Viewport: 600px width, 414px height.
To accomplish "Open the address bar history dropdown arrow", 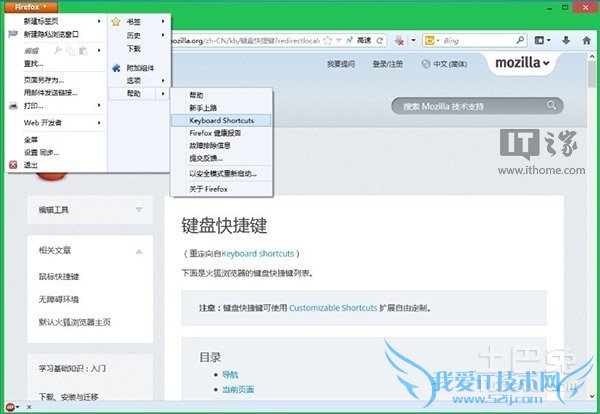I will click(x=339, y=41).
